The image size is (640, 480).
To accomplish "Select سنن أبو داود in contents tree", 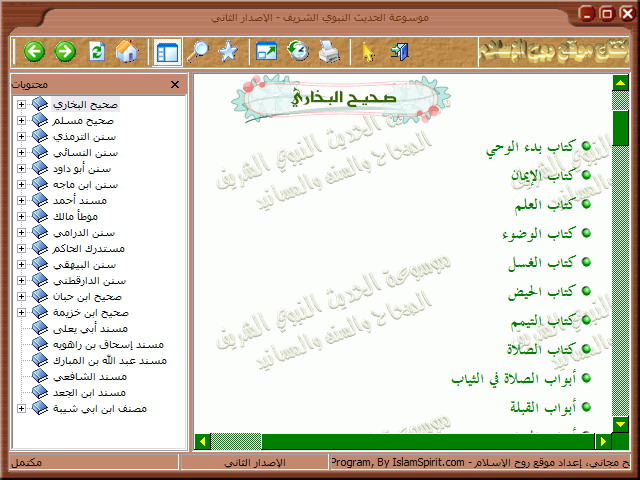I will [x=82, y=169].
